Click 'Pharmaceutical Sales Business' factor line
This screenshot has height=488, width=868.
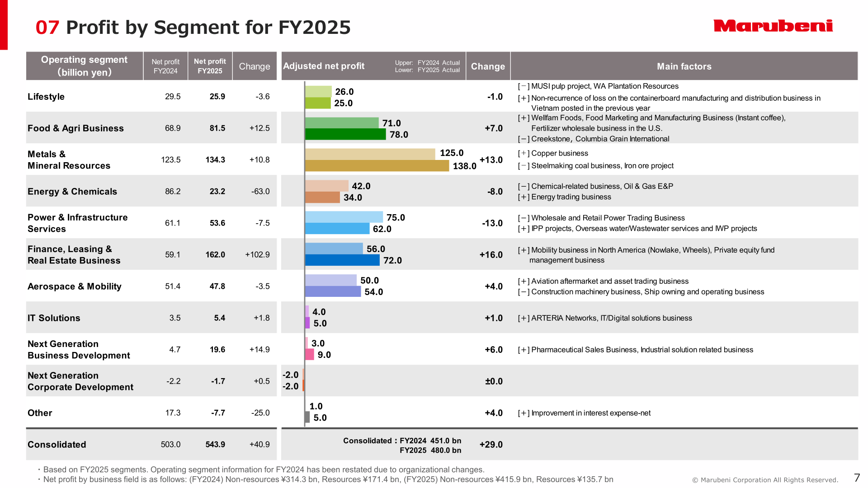pos(635,350)
